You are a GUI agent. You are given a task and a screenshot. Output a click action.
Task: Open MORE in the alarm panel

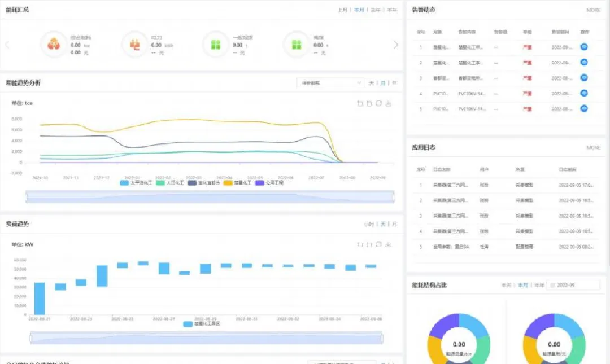coord(593,10)
